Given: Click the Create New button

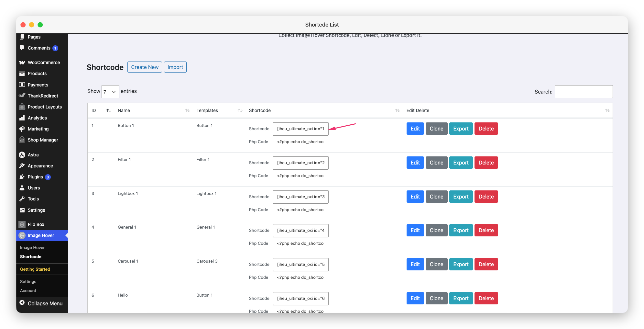Looking at the screenshot, I should (145, 67).
